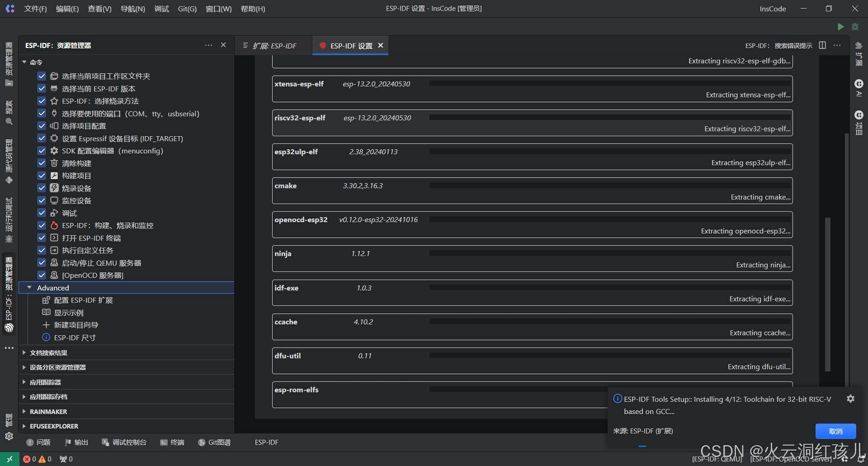This screenshot has width=868, height=466.
Task: Open the 查看(V) menu
Action: coord(99,9)
